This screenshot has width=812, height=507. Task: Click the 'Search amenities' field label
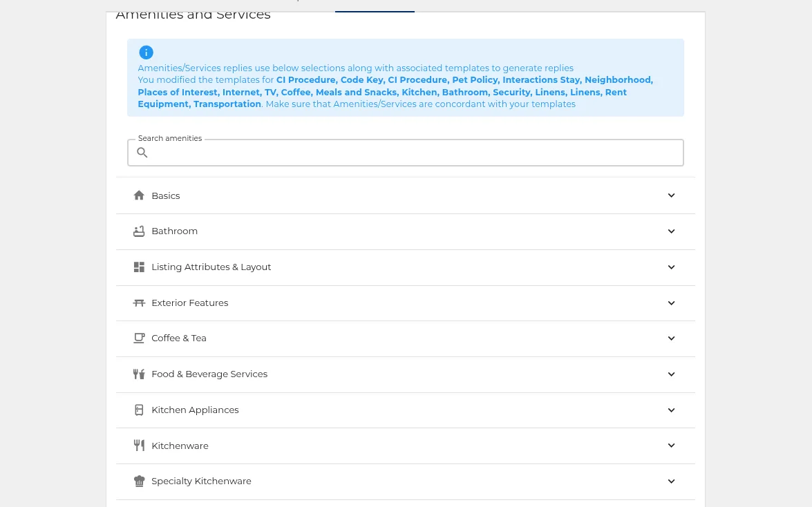170,138
